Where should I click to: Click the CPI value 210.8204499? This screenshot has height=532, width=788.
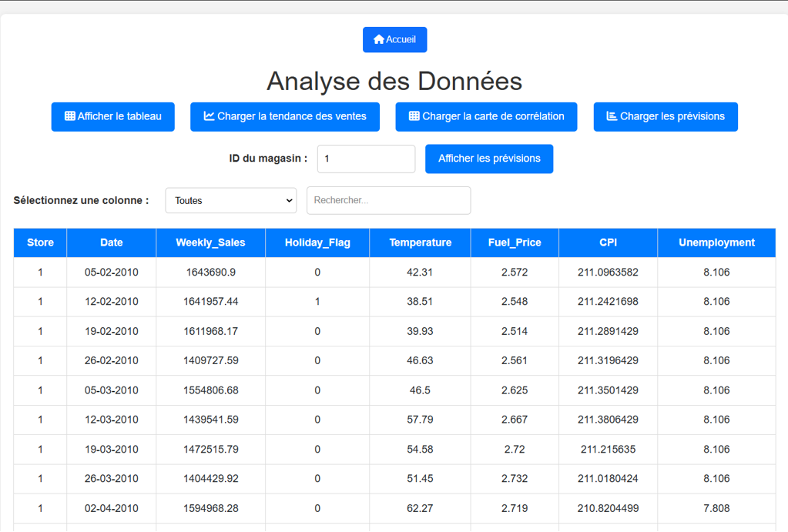608,508
